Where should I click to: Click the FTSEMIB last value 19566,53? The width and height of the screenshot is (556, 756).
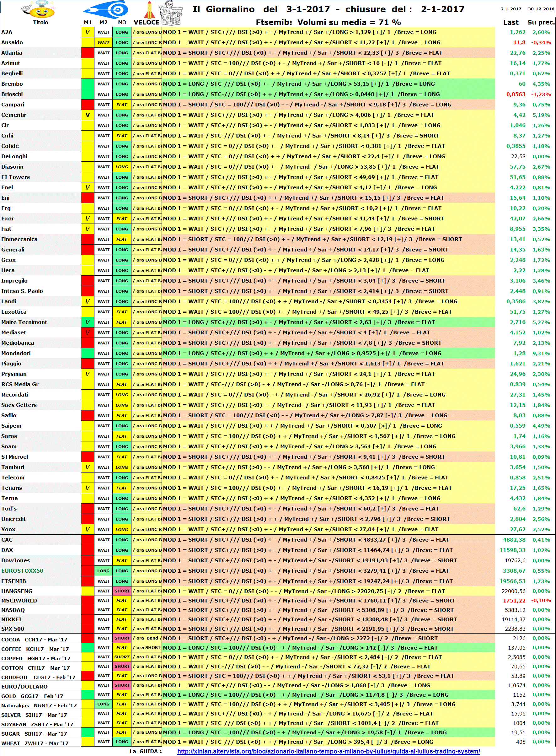click(512, 581)
